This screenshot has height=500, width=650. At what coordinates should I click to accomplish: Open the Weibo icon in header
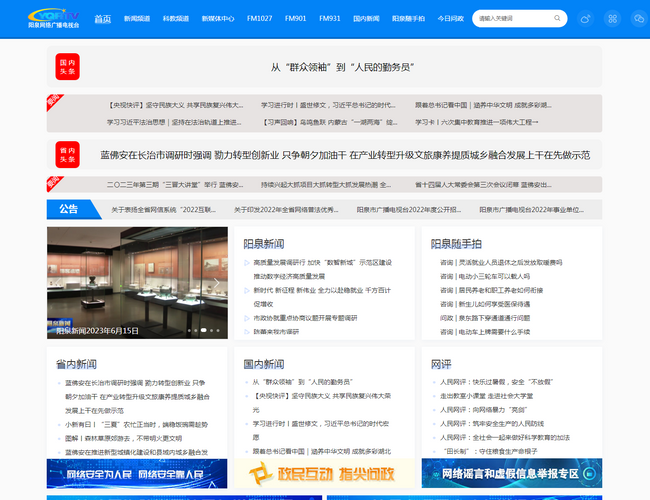pyautogui.click(x=586, y=18)
